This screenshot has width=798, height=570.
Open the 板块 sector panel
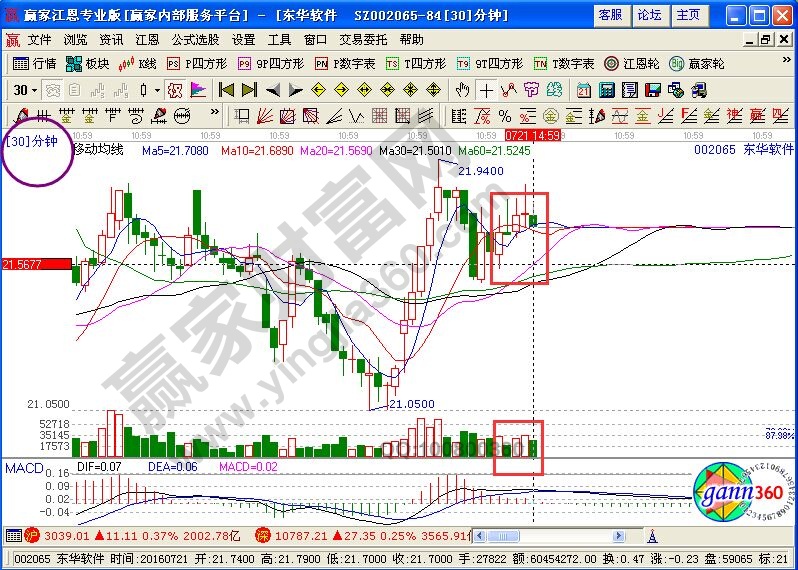pyautogui.click(x=88, y=63)
